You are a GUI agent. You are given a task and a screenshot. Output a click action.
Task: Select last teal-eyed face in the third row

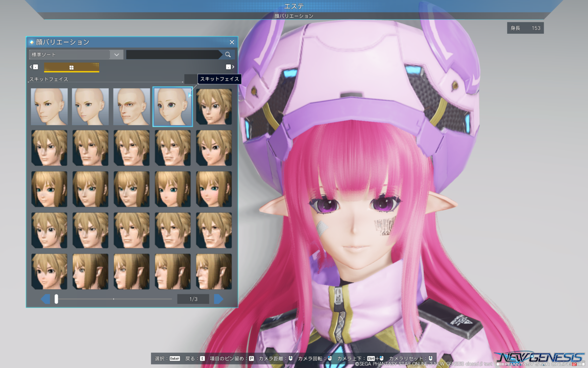[214, 189]
